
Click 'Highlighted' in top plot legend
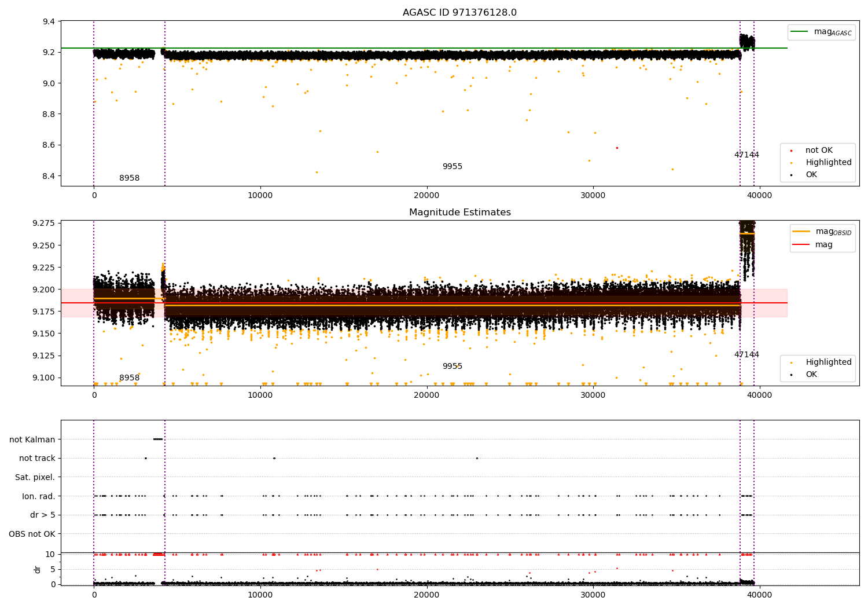(x=829, y=163)
